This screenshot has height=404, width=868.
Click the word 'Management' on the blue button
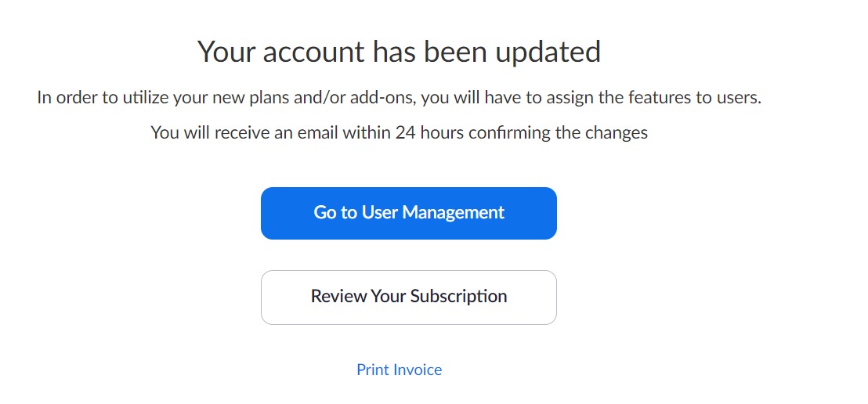[453, 212]
